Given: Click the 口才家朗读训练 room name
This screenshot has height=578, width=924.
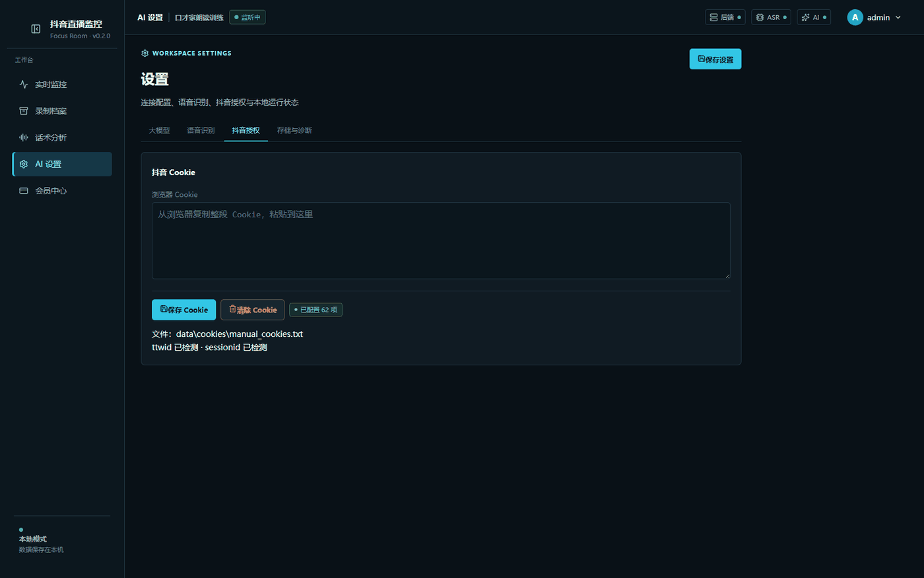Looking at the screenshot, I should click(x=199, y=18).
